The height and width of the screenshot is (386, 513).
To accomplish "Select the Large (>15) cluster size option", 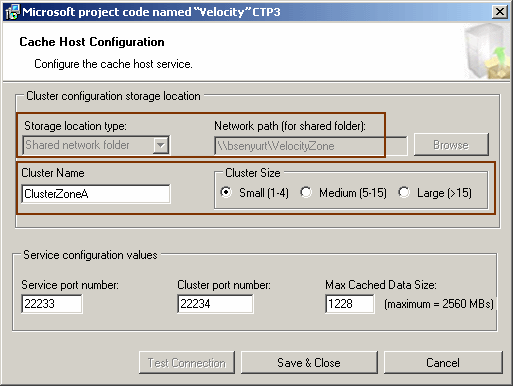I will (x=435, y=193).
